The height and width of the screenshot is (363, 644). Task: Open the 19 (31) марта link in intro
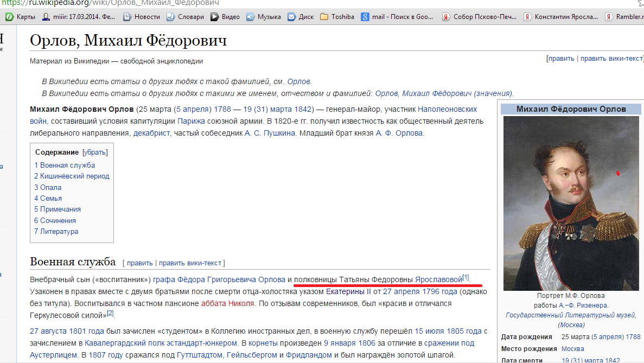pyautogui.click(x=266, y=109)
